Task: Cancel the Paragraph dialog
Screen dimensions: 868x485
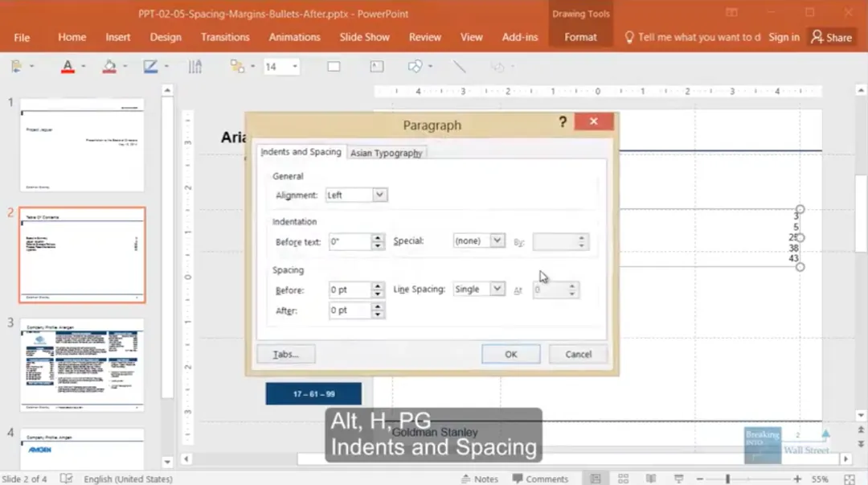Action: coord(578,354)
